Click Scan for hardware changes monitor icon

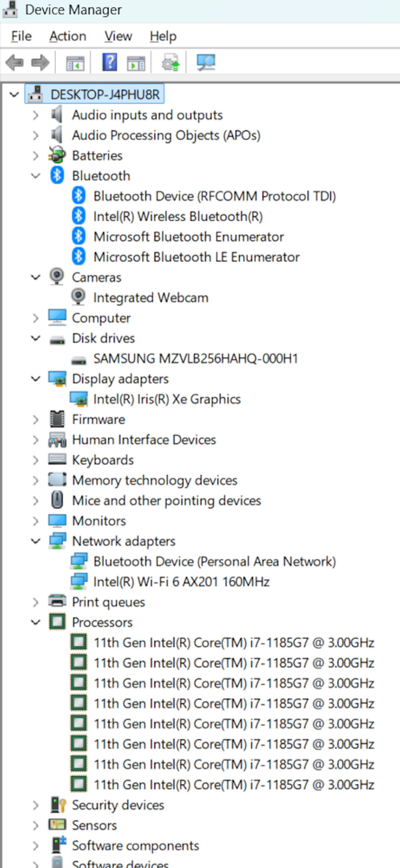coord(206,62)
